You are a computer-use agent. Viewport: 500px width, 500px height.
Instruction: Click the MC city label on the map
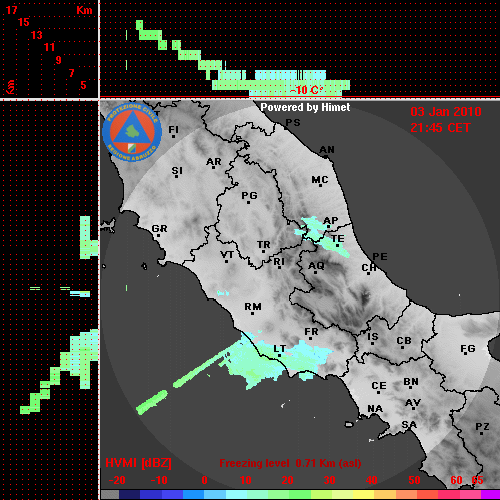[320, 180]
